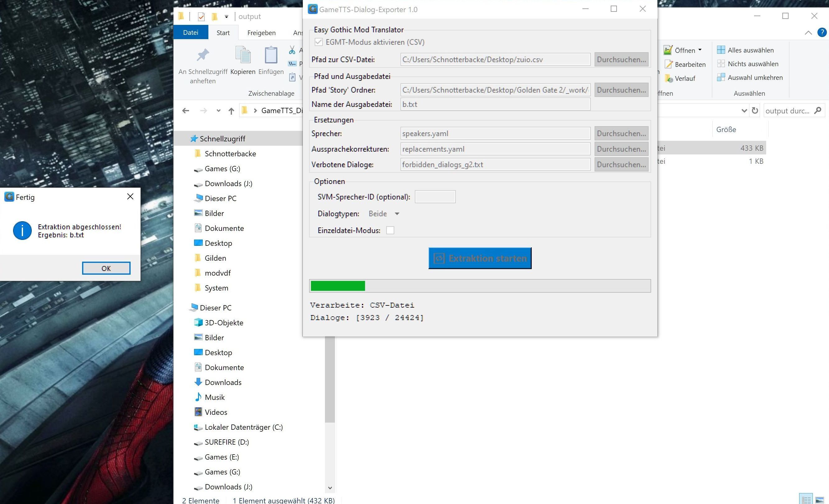The width and height of the screenshot is (829, 504).
Task: Switch to the Freigeben ribbon tab
Action: [x=261, y=33]
